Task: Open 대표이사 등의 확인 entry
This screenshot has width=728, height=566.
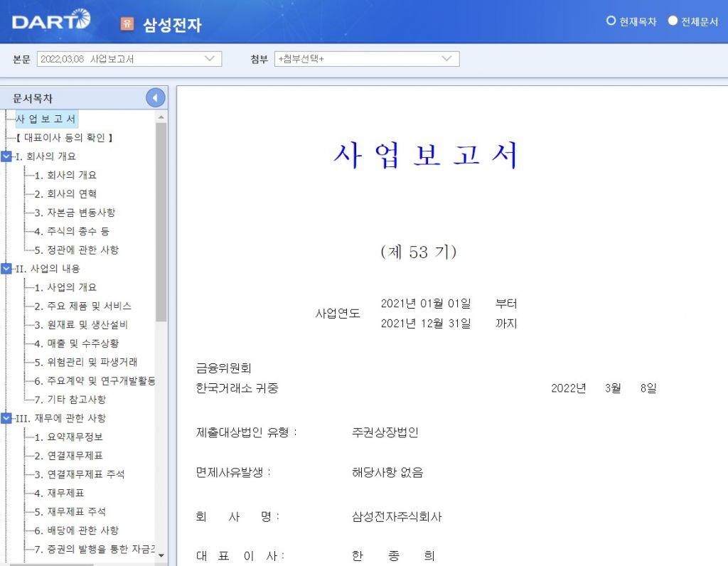Action: coord(64,138)
